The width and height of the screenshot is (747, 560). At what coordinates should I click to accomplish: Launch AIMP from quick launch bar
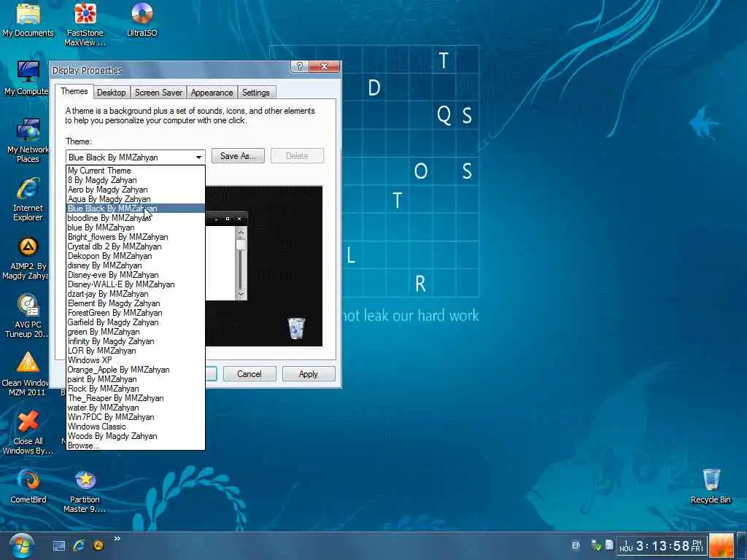(98, 545)
